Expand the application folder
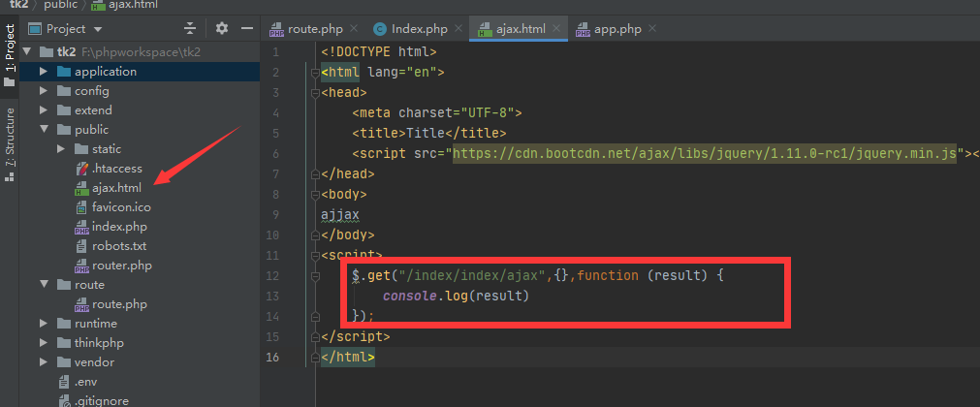This screenshot has width=980, height=407. tap(43, 72)
